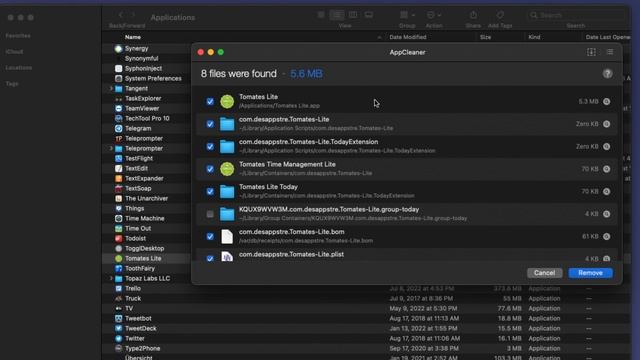Select The Unarchiver in Finder list
The height and width of the screenshot is (360, 640).
point(146,198)
